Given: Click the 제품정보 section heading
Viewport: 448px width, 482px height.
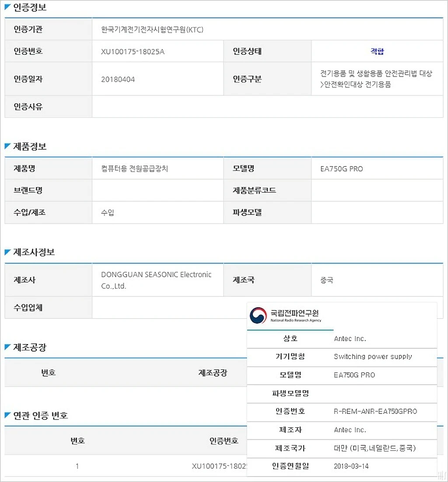Looking at the screenshot, I should [x=30, y=146].
